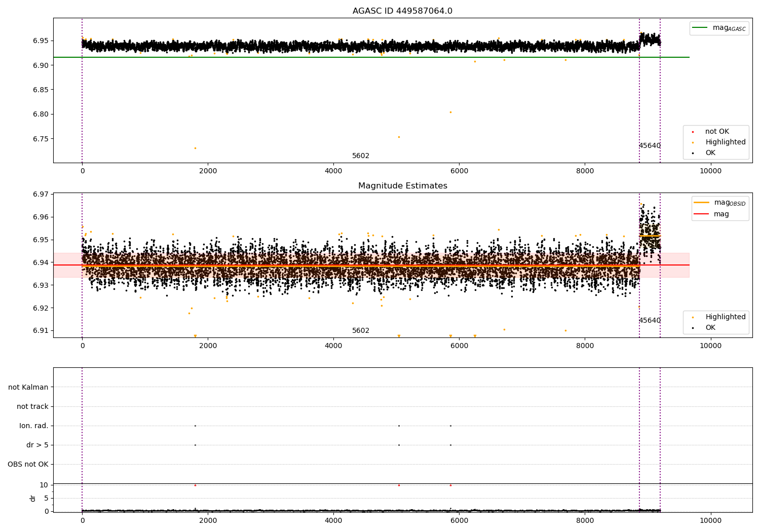Click the outlier point near 6.75 in top plot
This screenshot has width=760, height=532.
(399, 137)
